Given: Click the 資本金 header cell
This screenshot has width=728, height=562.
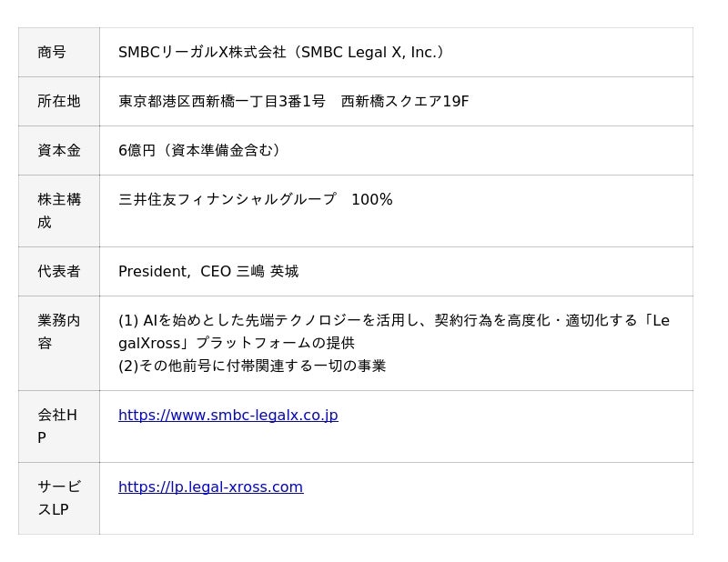Looking at the screenshot, I should [59, 151].
